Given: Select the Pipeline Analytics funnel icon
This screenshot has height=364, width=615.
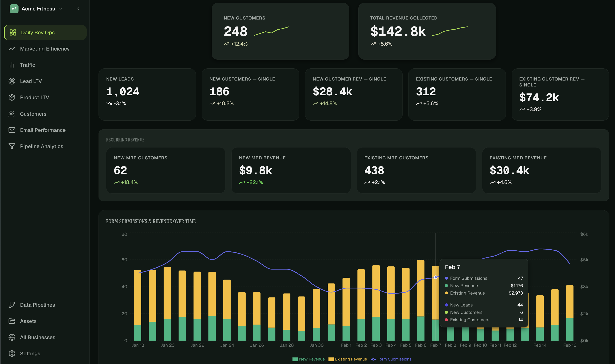Looking at the screenshot, I should (12, 146).
